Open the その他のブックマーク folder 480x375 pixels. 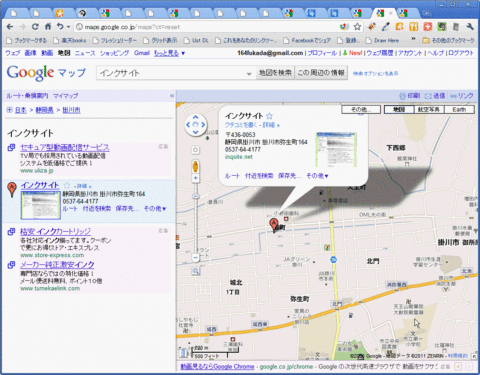point(448,40)
